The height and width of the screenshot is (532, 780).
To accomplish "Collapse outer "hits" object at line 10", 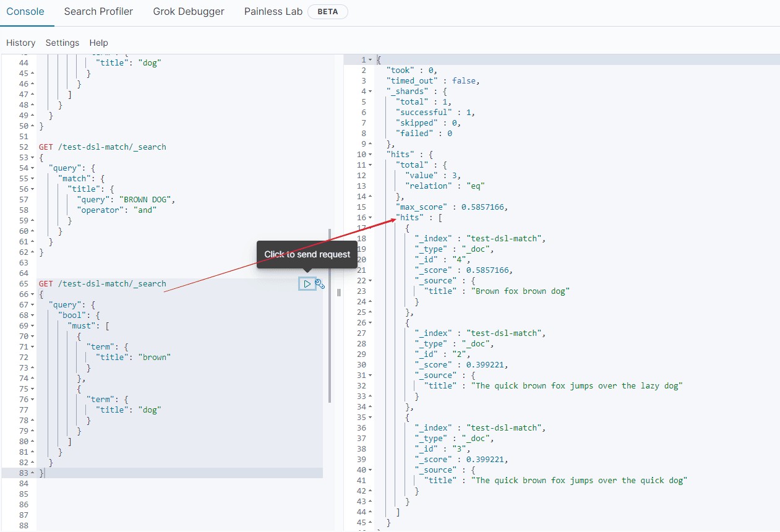I will 370,155.
